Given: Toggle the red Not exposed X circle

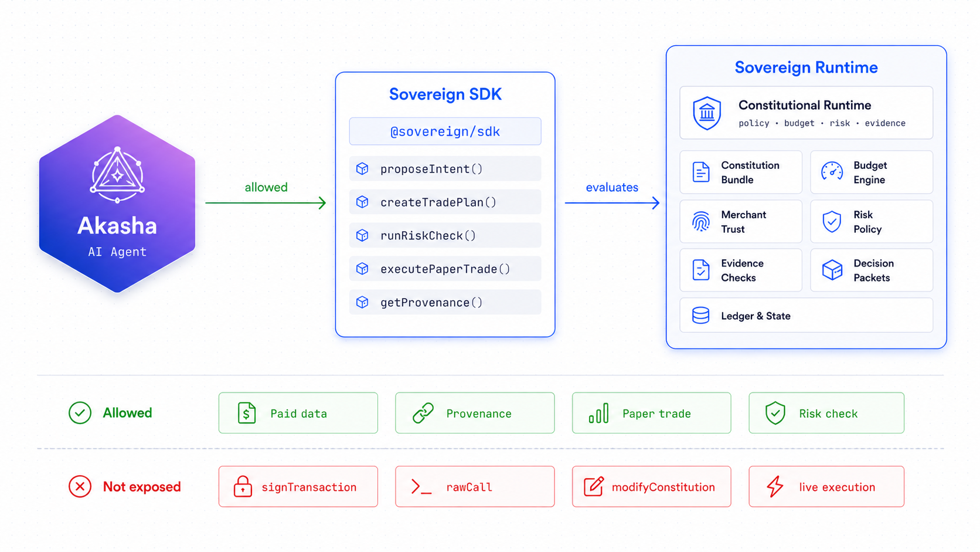Looking at the screenshot, I should click(x=80, y=486).
